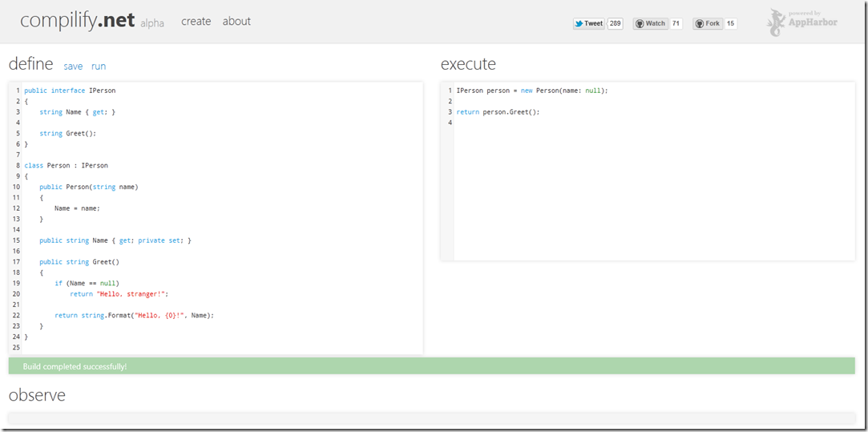Click line 4 in the execute editor
Image resolution: width=868 pixels, height=432 pixels.
point(653,123)
